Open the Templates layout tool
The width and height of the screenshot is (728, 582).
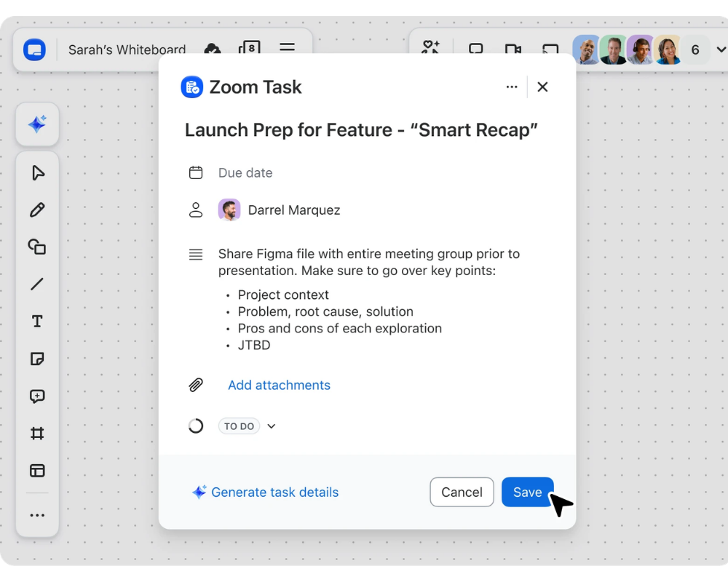pos(37,471)
